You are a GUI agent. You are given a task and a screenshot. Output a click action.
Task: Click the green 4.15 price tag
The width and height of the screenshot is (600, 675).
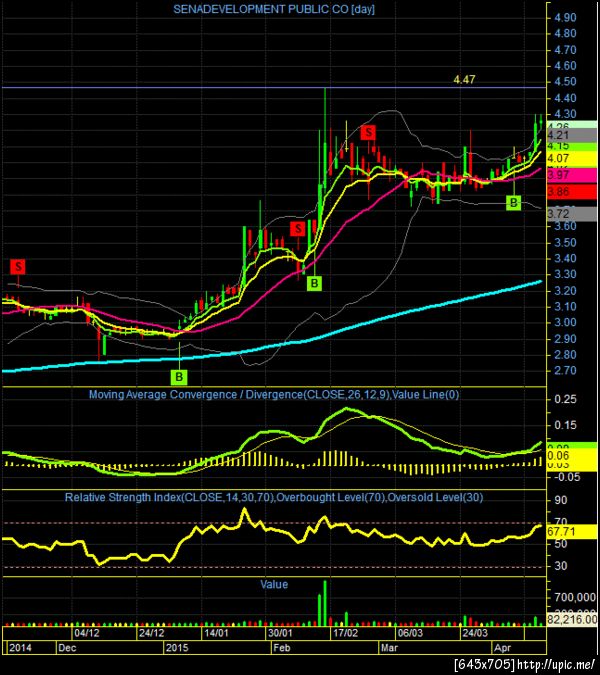click(x=571, y=146)
